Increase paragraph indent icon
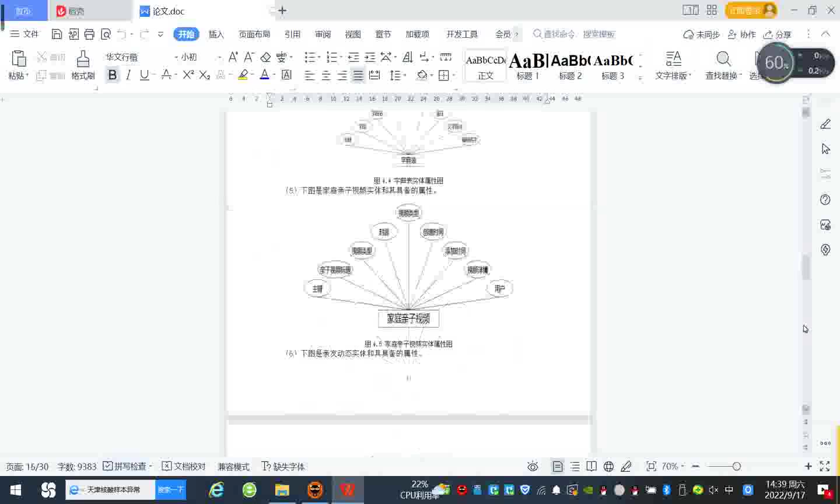 pos(370,57)
